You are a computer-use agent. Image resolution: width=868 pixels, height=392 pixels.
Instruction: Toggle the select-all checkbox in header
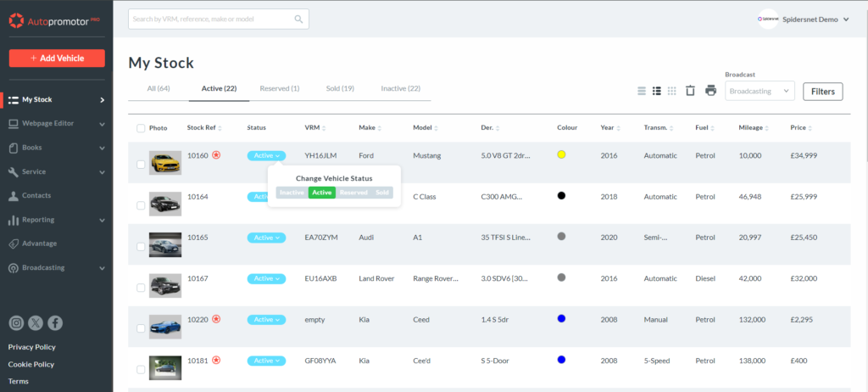(x=141, y=128)
